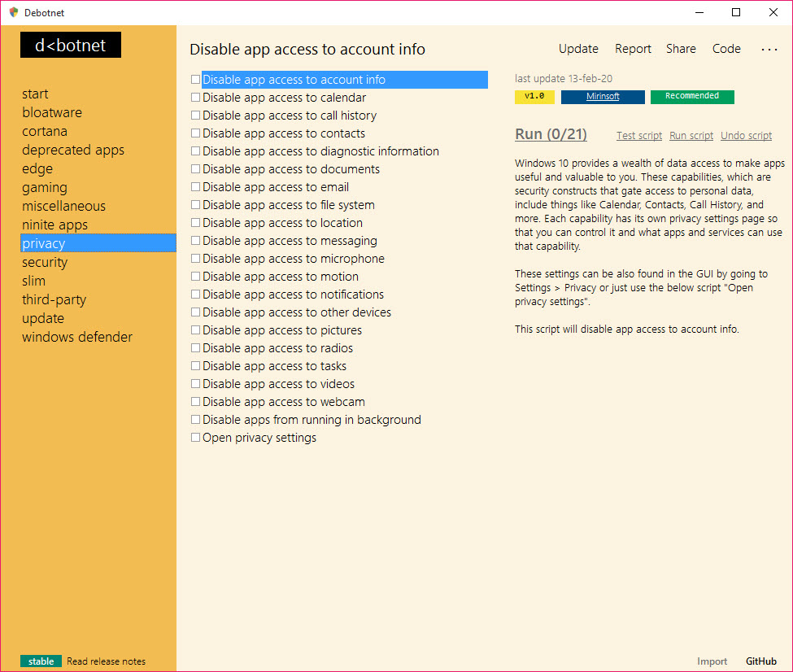Click the Mirinsoft author badge
This screenshot has height=672, width=793.
[603, 97]
